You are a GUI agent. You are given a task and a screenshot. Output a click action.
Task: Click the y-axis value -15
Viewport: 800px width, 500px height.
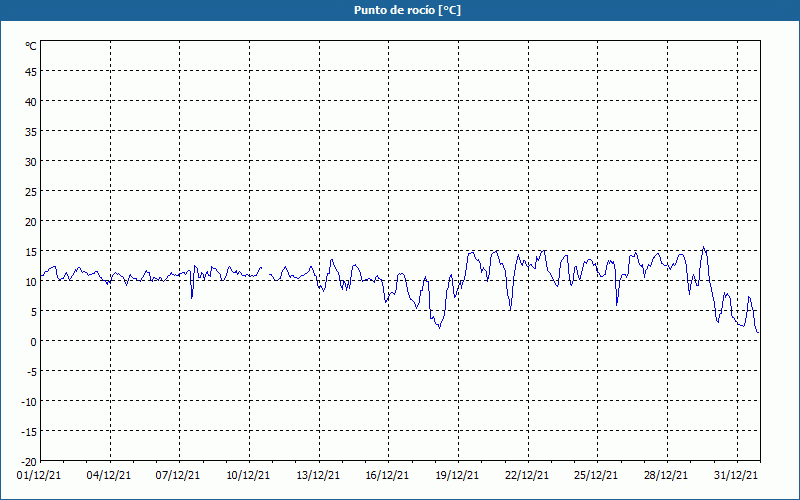point(29,433)
